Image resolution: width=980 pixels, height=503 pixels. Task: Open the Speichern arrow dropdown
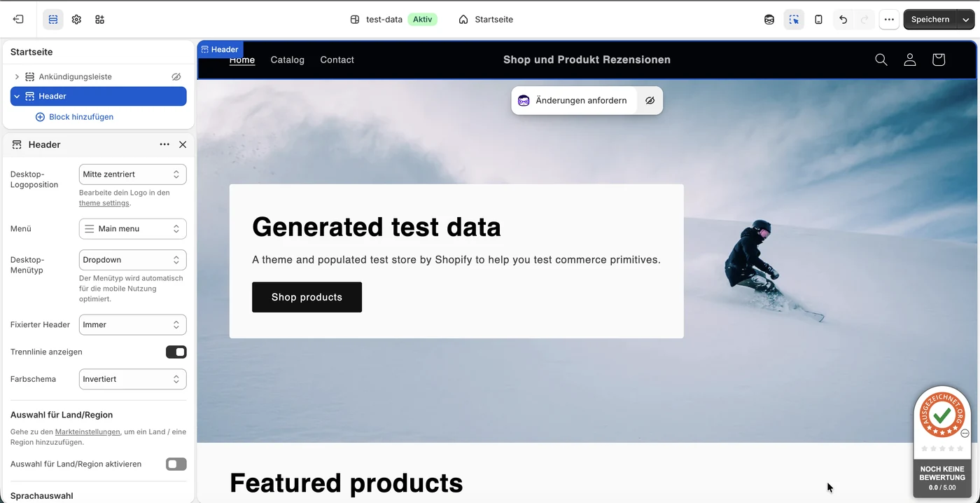pyautogui.click(x=966, y=20)
